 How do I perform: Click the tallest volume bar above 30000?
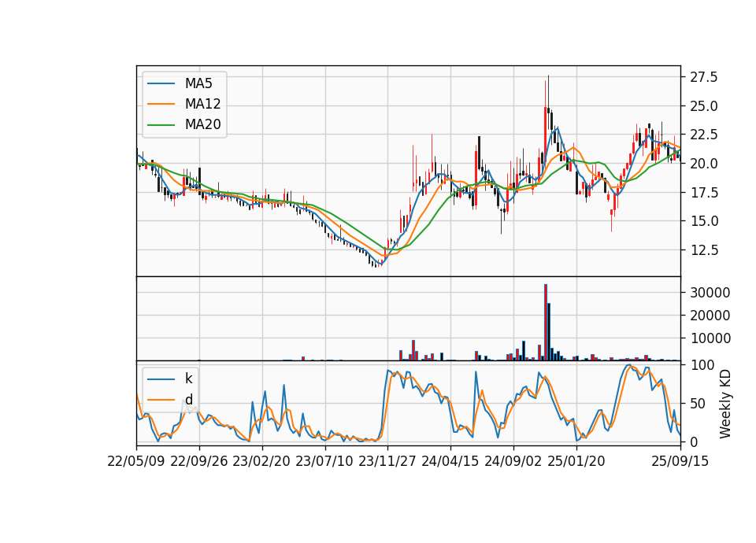tap(546, 323)
